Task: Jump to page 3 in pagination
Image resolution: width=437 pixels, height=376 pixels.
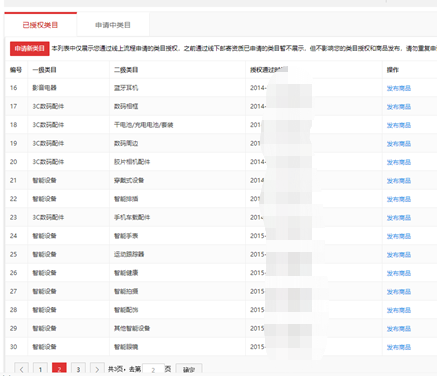Action: (x=78, y=369)
